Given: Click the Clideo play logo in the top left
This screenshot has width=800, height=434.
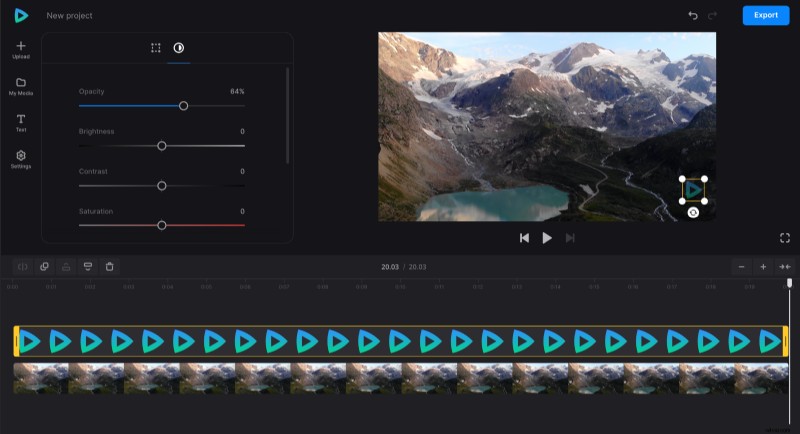Looking at the screenshot, I should pyautogui.click(x=21, y=15).
